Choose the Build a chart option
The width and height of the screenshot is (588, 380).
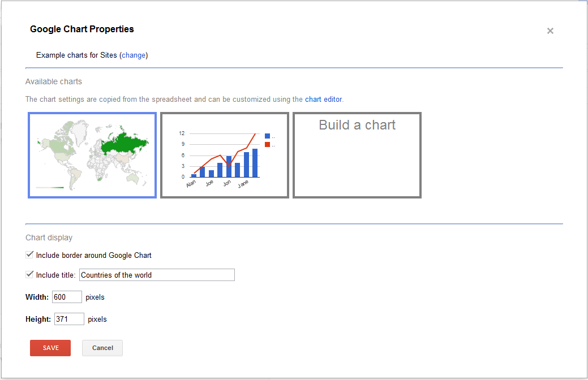coord(357,156)
